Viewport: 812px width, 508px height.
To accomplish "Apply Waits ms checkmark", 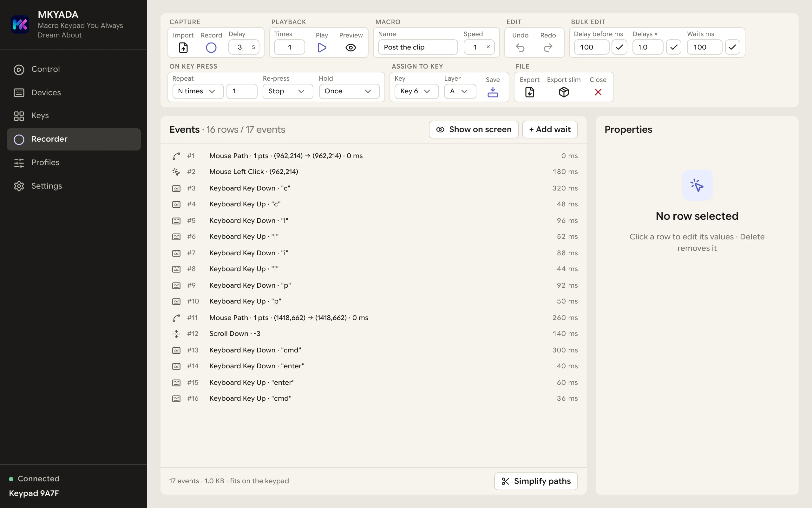I will [x=732, y=47].
